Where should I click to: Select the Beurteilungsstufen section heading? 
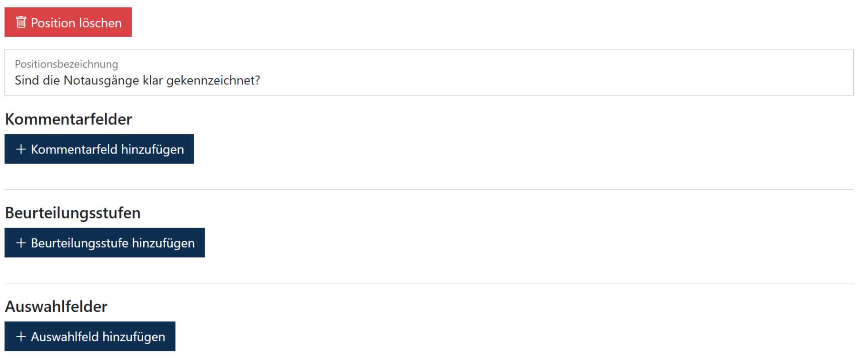(x=73, y=213)
